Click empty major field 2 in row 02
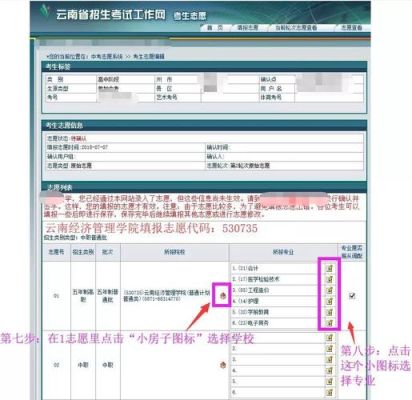The image size is (412, 400). pyautogui.click(x=277, y=349)
